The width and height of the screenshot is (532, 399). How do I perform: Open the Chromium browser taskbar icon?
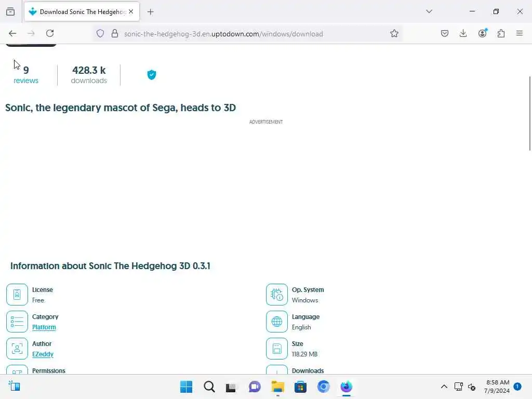(x=323, y=387)
